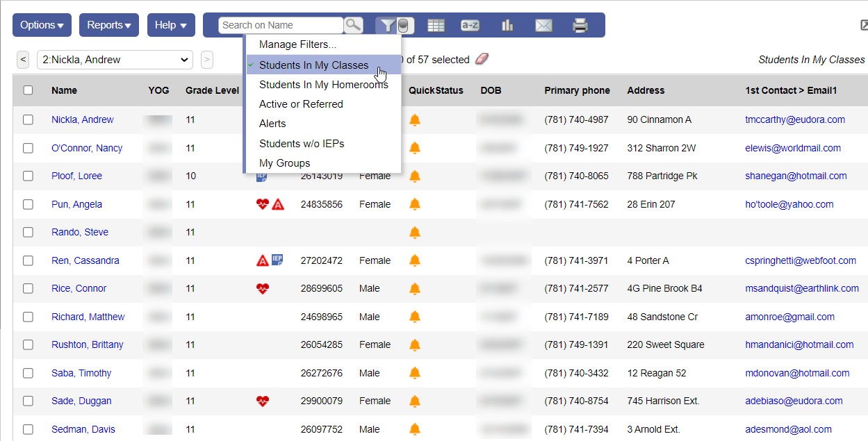868x441 pixels.
Task: Click the a-z sort order icon
Action: coord(470,24)
